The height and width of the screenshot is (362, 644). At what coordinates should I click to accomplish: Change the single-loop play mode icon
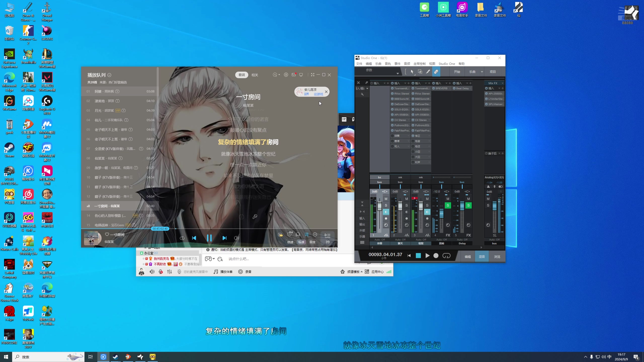click(x=182, y=238)
